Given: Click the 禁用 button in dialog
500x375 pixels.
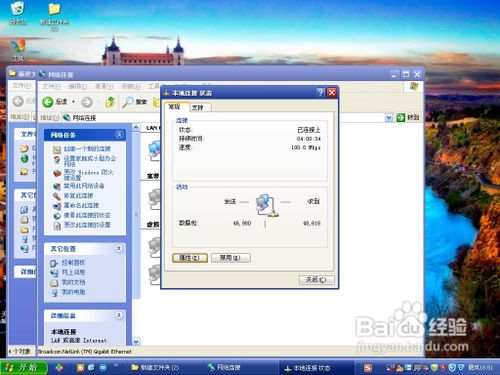Looking at the screenshot, I should [x=230, y=258].
